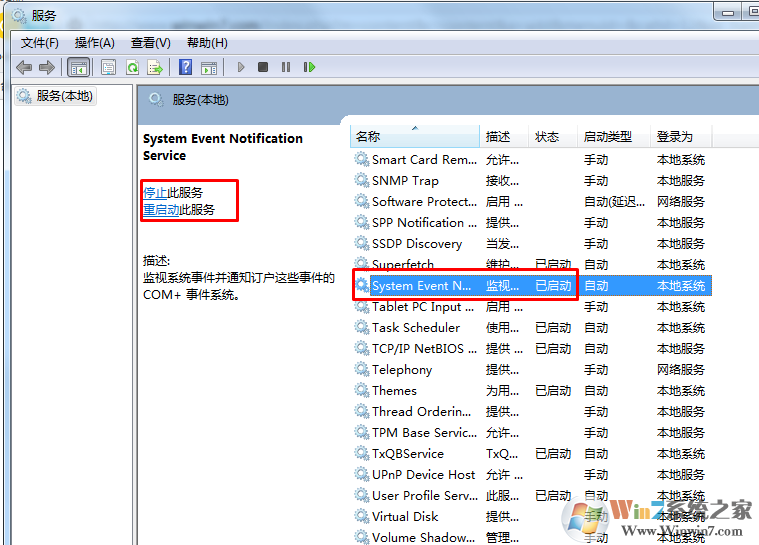Click the Refresh toolbar icon

132,67
